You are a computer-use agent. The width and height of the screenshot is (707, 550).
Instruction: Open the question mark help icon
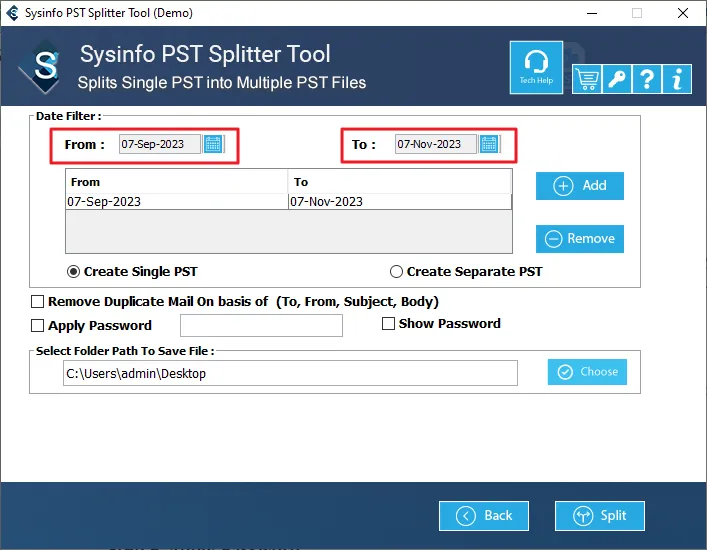click(x=647, y=79)
